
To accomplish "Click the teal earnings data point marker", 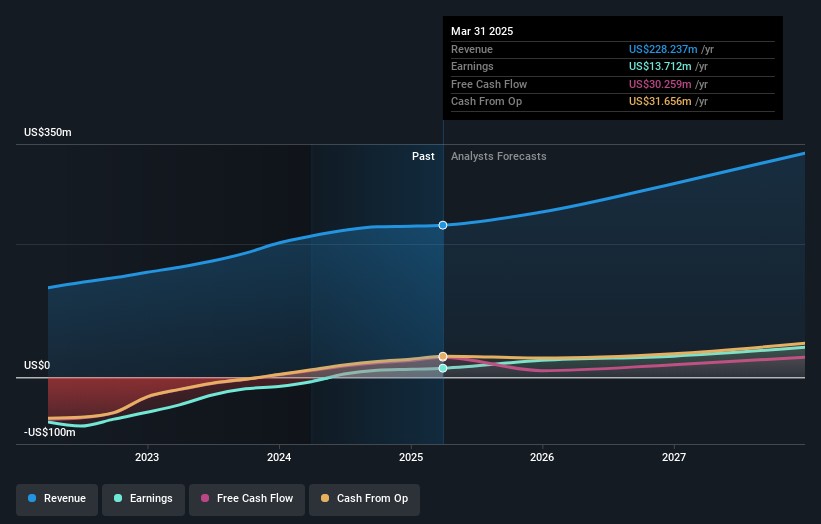I will 443,368.
